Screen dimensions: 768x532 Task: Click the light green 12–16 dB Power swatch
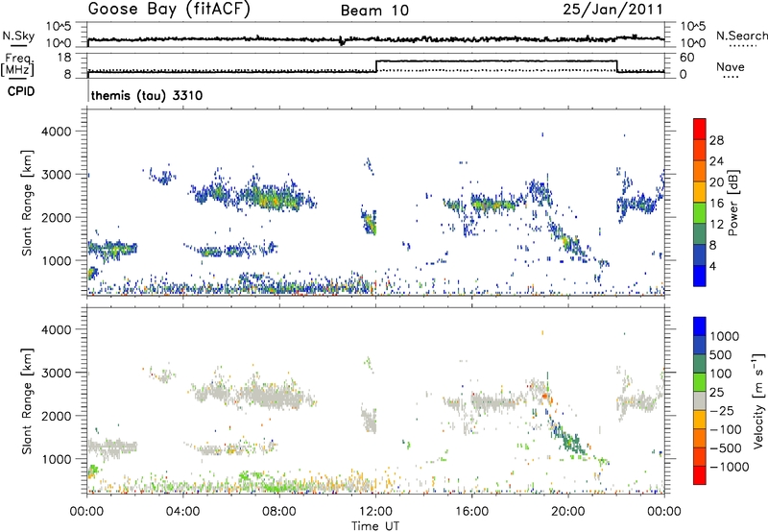[700, 212]
